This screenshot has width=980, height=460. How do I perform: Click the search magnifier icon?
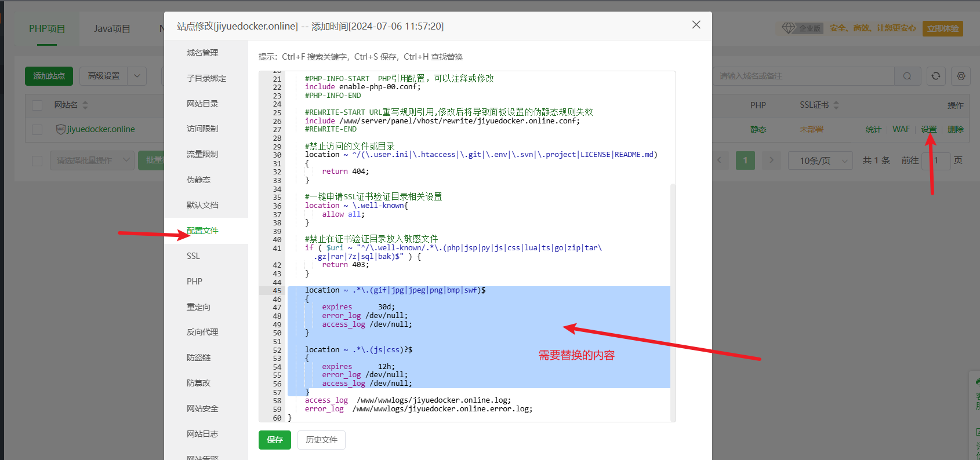[908, 76]
